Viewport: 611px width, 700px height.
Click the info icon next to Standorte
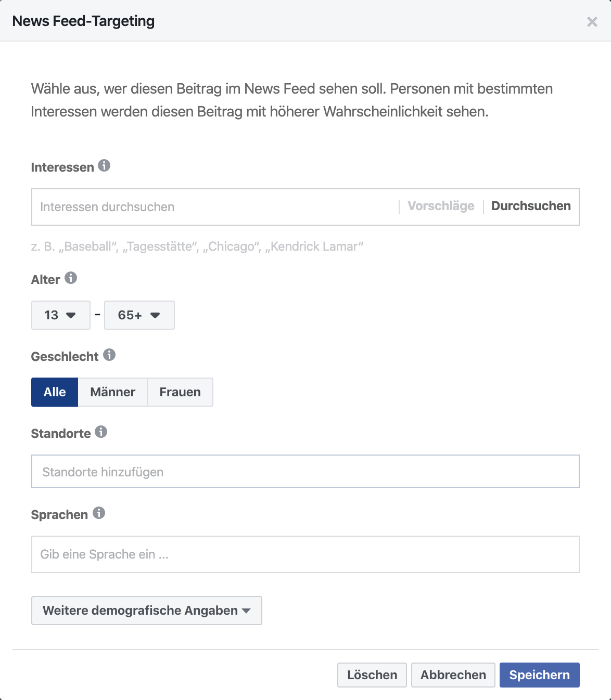[101, 432]
